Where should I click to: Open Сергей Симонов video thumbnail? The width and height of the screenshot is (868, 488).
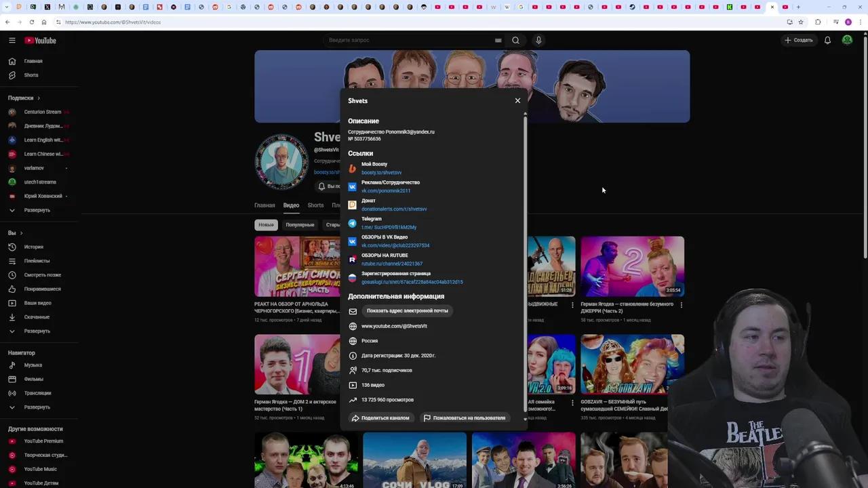[297, 266]
